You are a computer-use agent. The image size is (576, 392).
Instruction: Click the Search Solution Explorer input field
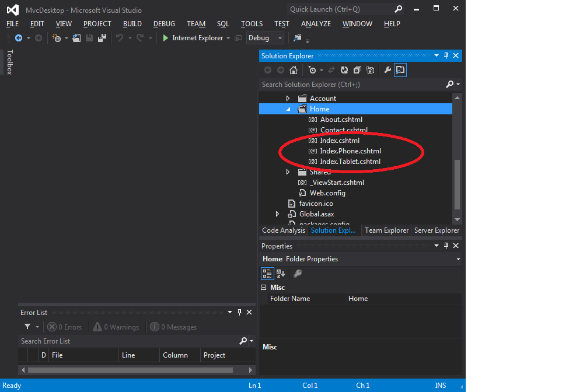[x=352, y=85]
